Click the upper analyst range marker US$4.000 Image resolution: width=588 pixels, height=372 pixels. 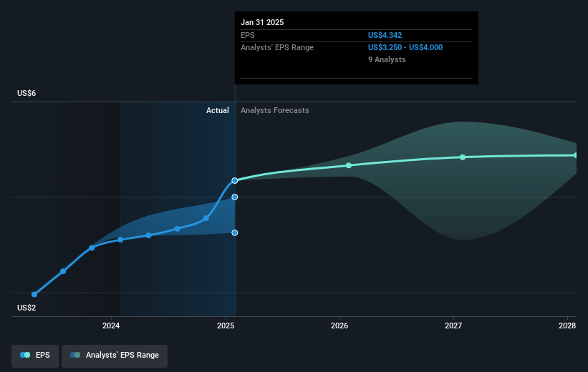click(x=235, y=197)
